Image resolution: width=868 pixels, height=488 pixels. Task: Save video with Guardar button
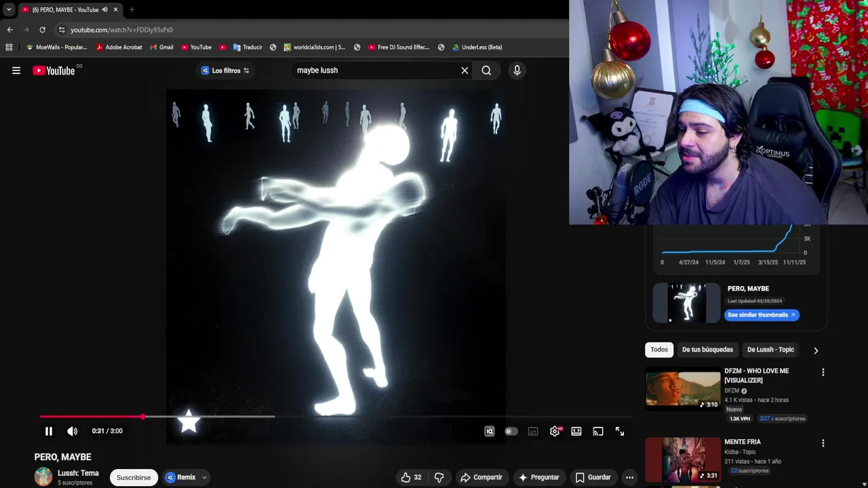[x=593, y=477]
